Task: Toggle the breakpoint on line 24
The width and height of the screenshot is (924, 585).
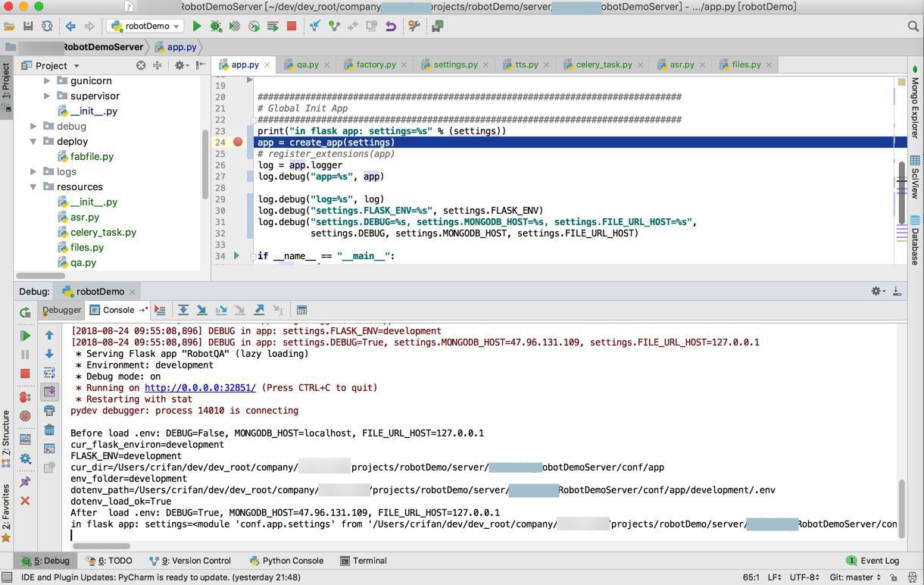Action: point(238,142)
